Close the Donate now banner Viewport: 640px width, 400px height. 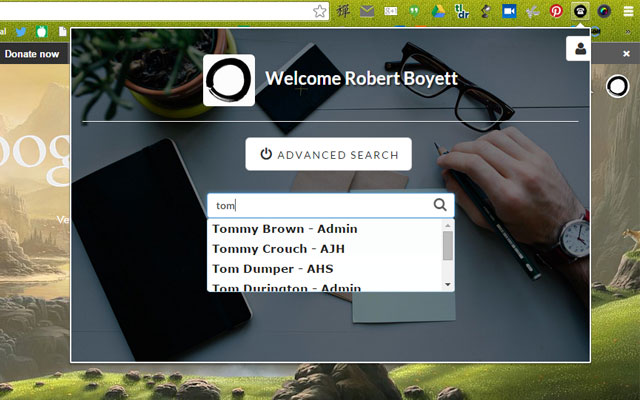[627, 54]
